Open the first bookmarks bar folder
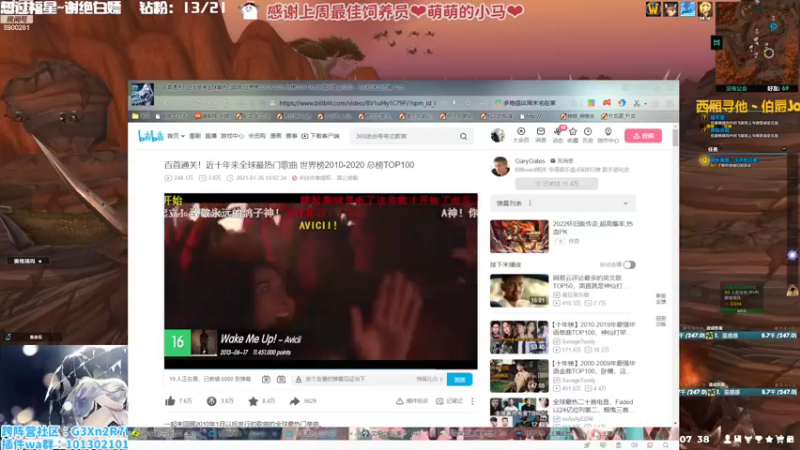 (141, 116)
